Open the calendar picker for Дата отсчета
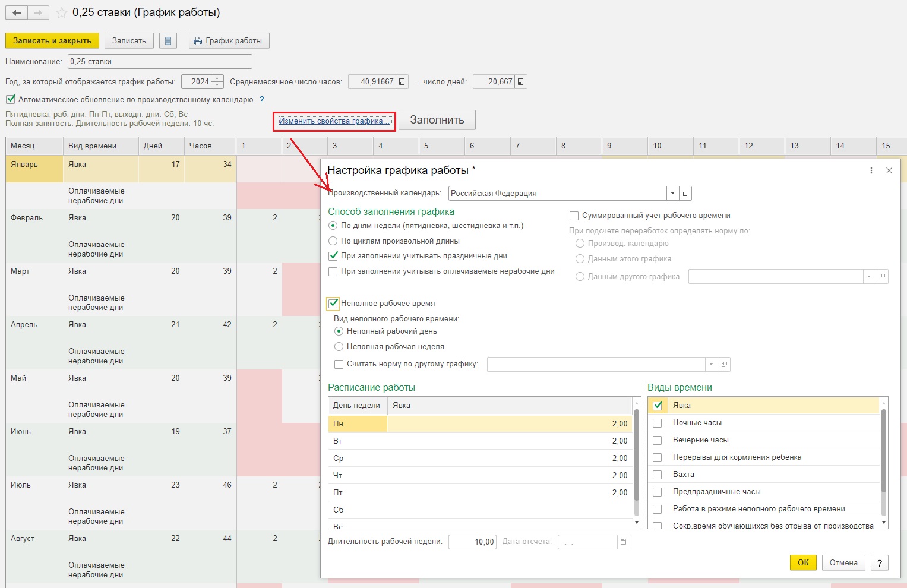The image size is (907, 588). pos(623,542)
